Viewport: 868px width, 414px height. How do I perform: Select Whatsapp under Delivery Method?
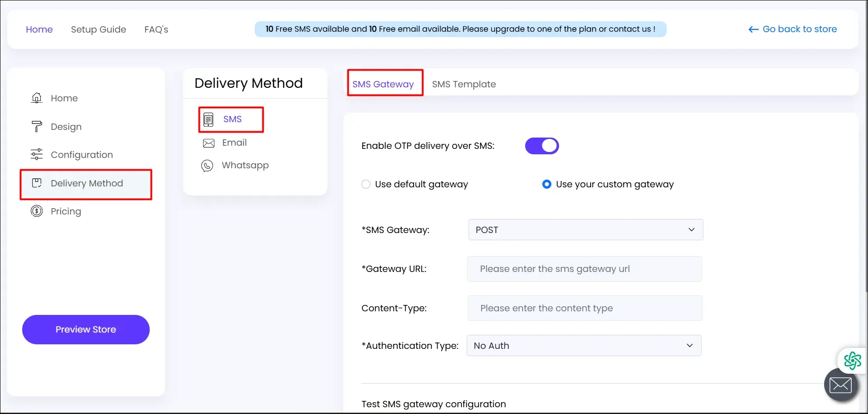[x=245, y=165]
